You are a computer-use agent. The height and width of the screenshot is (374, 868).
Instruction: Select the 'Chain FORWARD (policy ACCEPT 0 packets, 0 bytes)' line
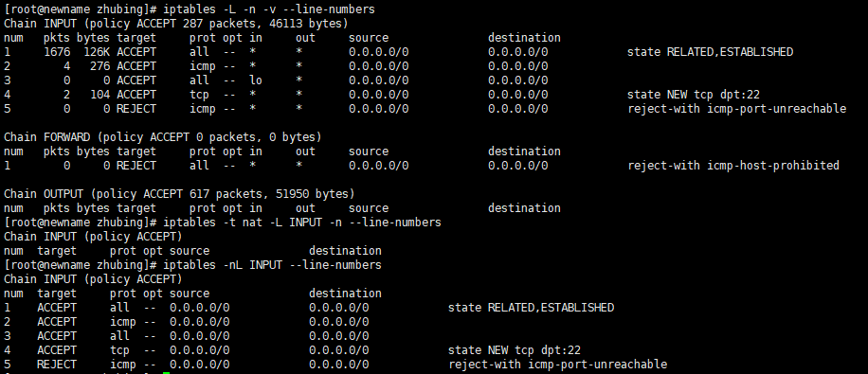click(162, 137)
